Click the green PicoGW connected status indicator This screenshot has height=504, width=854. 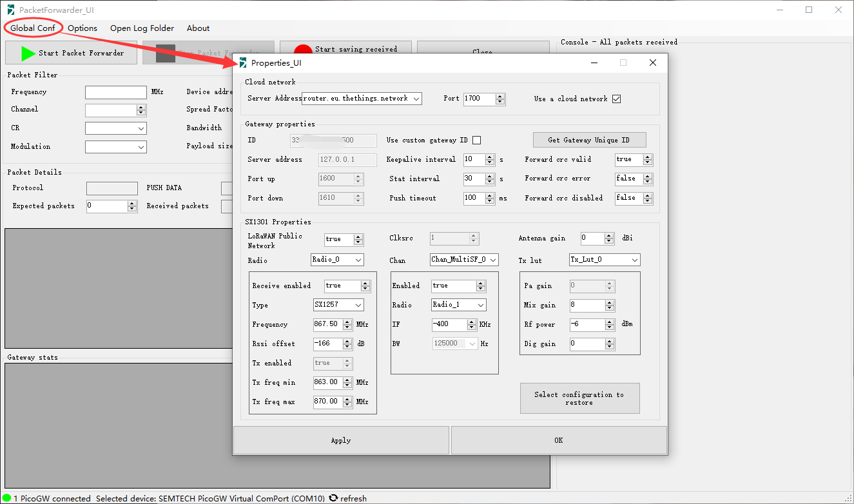click(x=7, y=498)
